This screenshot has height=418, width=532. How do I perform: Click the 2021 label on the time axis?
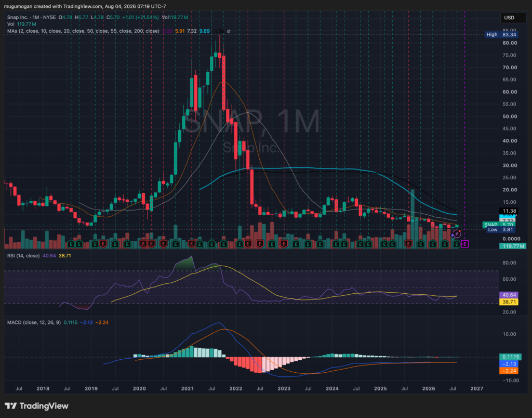coord(187,388)
